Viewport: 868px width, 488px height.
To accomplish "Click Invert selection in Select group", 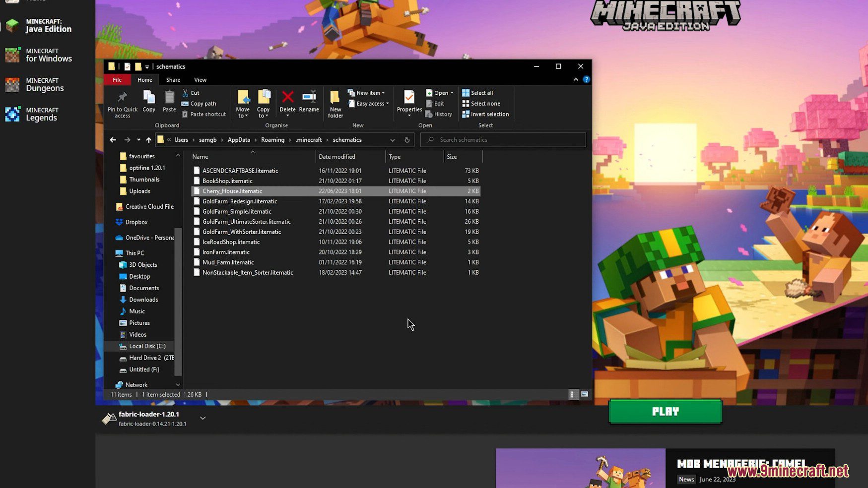I will (485, 114).
